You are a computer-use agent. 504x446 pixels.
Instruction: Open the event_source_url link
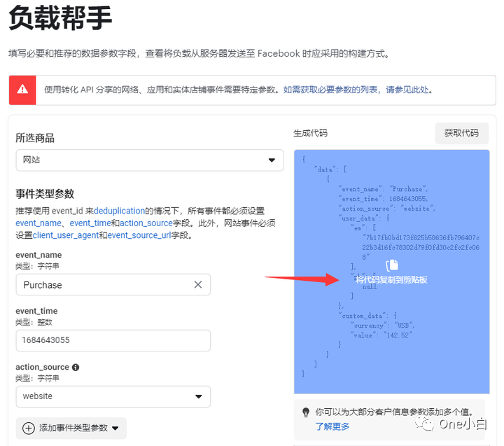click(x=139, y=235)
